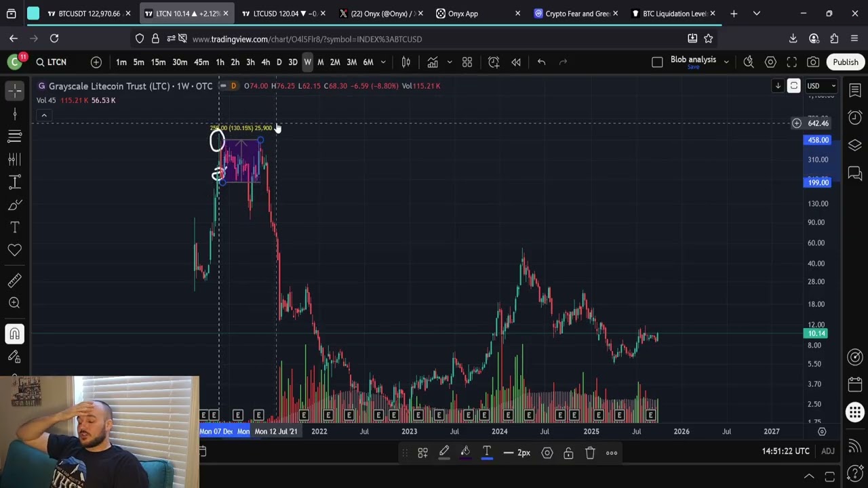Open the candlestick chart type selector
This screenshot has height=488, width=868.
[406, 62]
